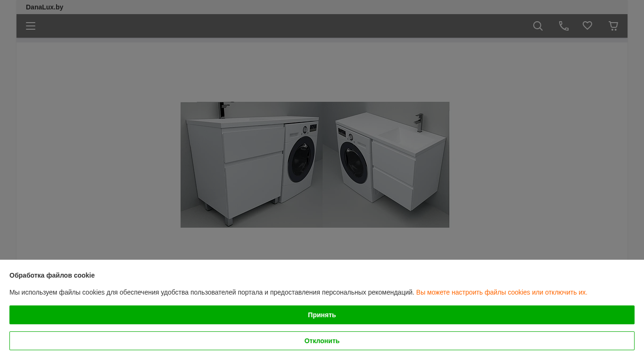The image size is (644, 362).
Task: Open cookie settings link
Action: pyautogui.click(x=502, y=292)
